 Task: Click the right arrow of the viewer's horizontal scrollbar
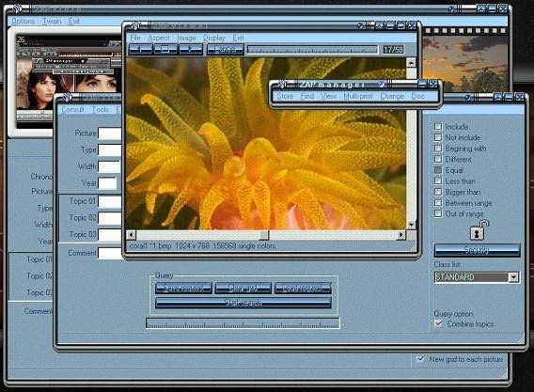(x=401, y=235)
